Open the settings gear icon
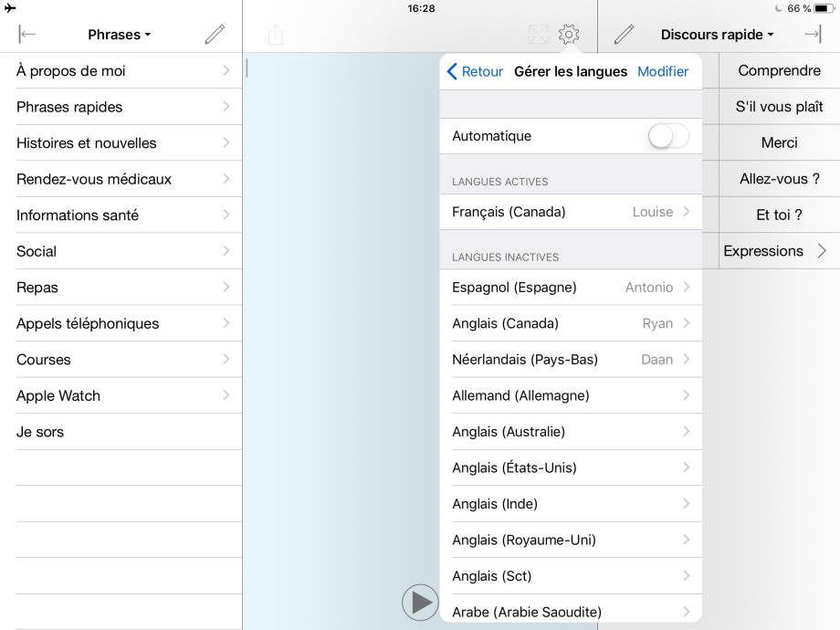The height and width of the screenshot is (630, 840). 569,35
